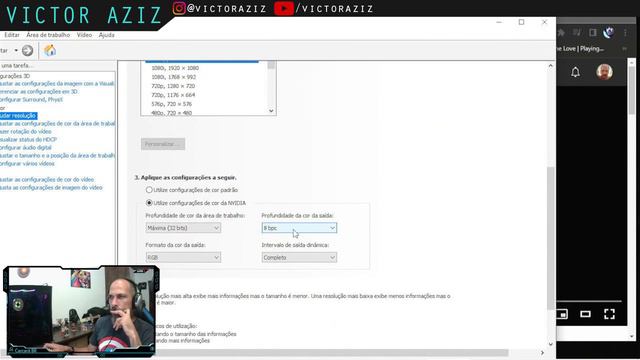Click the YouTube logo in overlay
640x360 pixels.
[284, 8]
